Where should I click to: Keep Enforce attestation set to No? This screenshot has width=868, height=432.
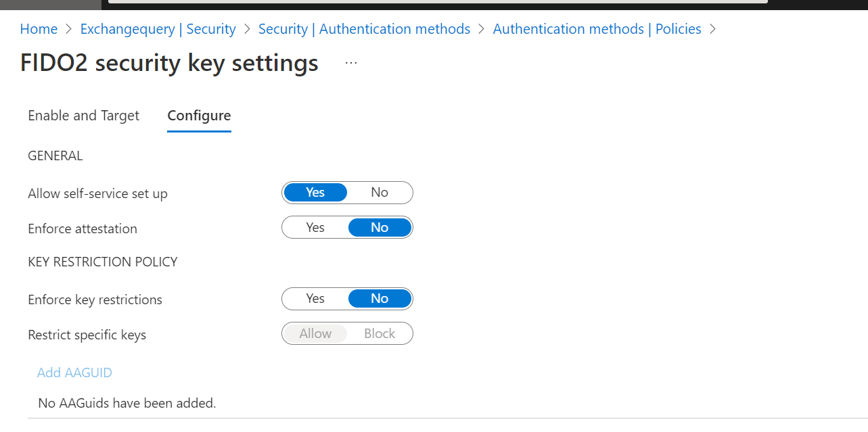pyautogui.click(x=380, y=228)
